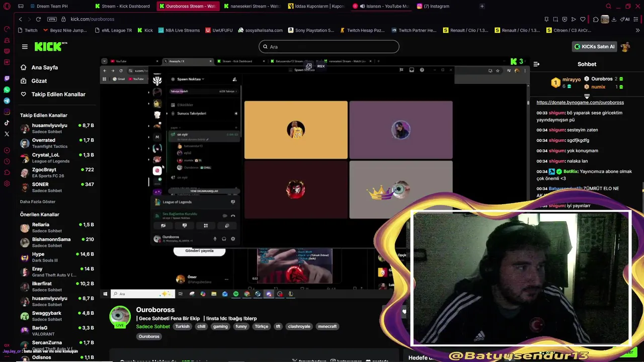Click the browser tab search magnifier

(608, 6)
